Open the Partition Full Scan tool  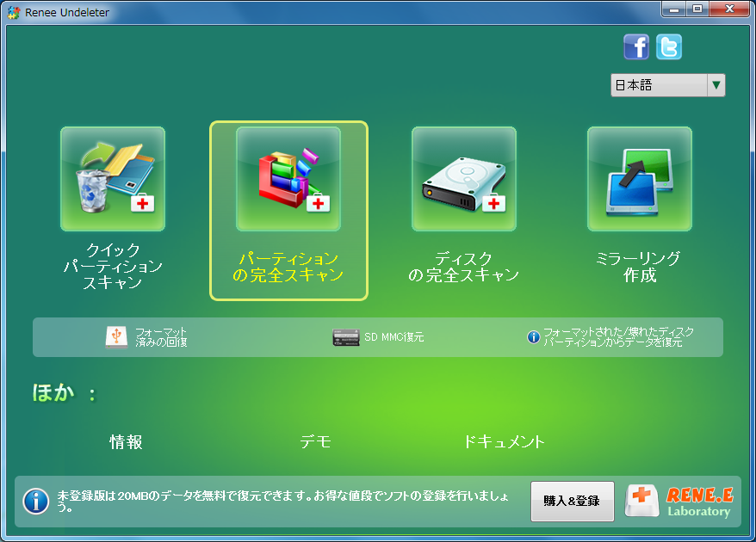click(288, 178)
